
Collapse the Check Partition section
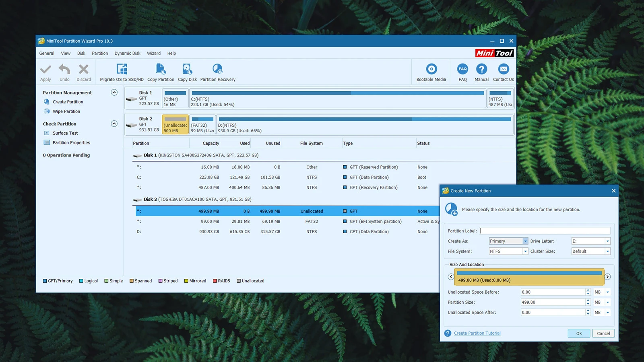tap(114, 123)
